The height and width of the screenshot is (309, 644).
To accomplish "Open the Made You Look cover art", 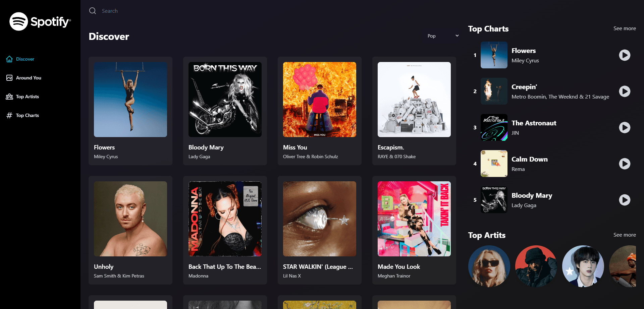I will [414, 219].
